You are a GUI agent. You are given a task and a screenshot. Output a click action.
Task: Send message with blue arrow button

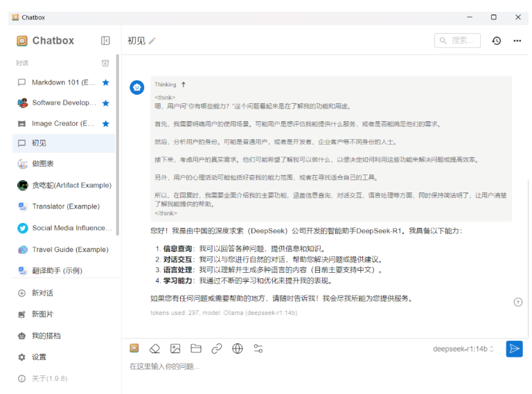point(515,349)
